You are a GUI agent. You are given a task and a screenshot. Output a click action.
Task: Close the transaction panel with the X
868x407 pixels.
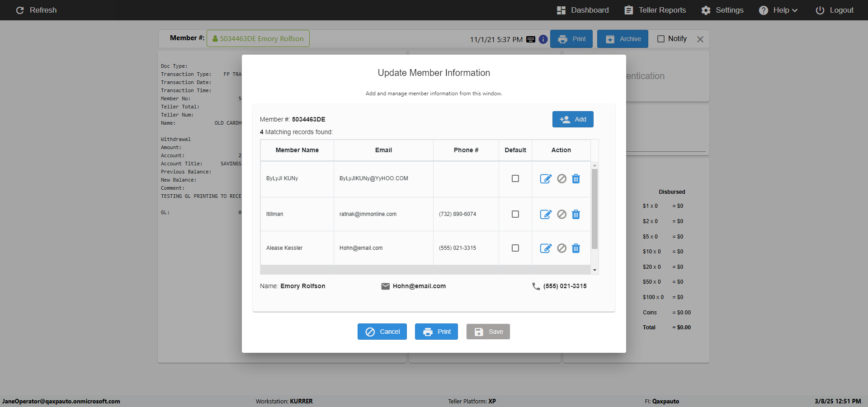(700, 39)
